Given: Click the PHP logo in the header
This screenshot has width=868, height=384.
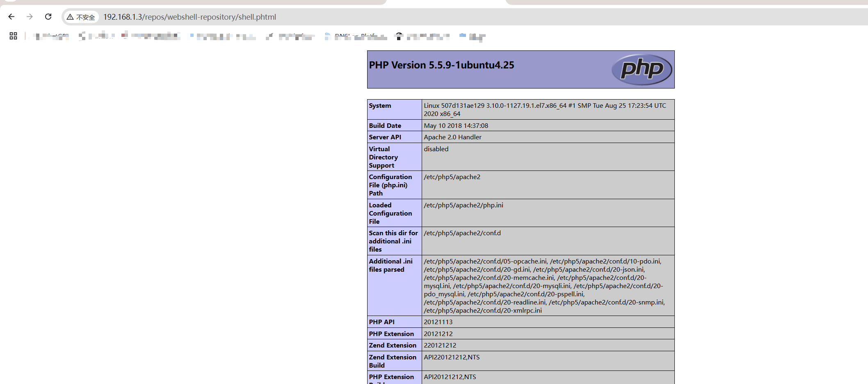Looking at the screenshot, I should pyautogui.click(x=642, y=69).
